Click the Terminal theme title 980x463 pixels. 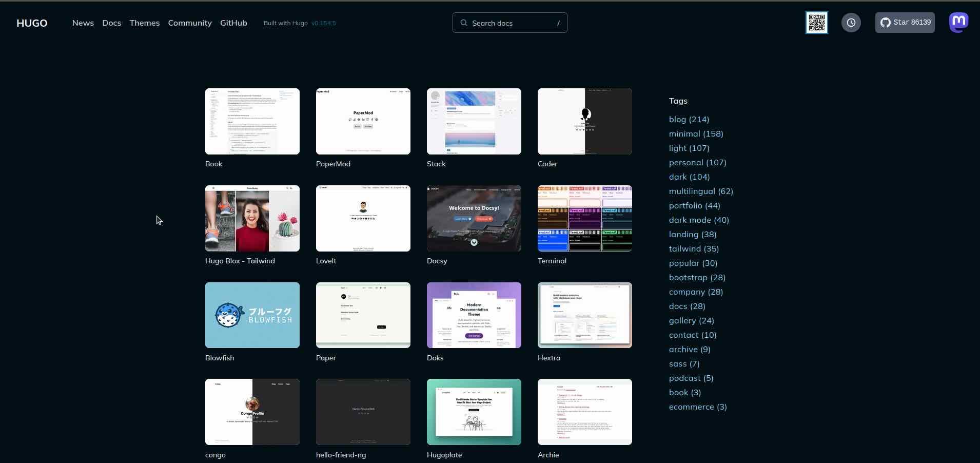[x=552, y=261]
